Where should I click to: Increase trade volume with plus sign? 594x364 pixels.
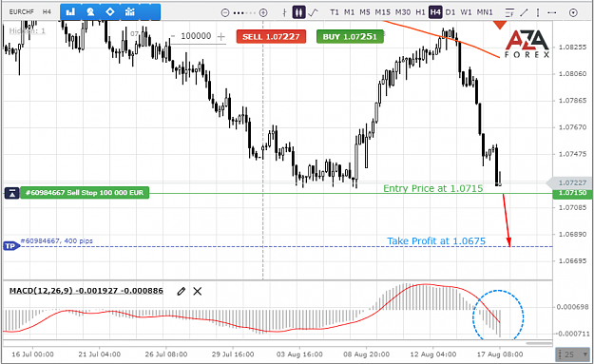click(220, 37)
